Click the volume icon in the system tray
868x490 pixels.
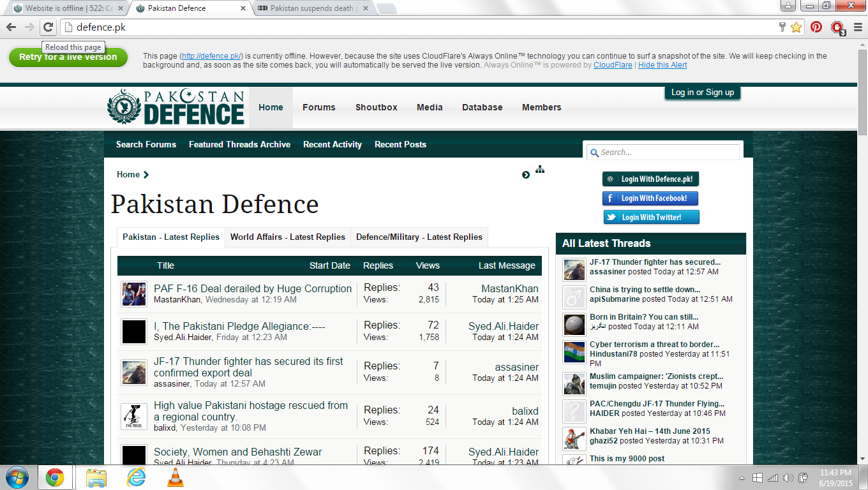coord(788,477)
